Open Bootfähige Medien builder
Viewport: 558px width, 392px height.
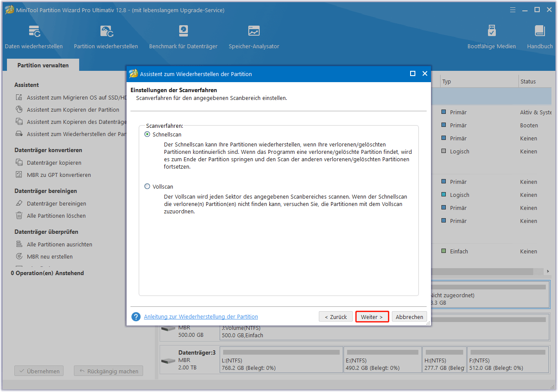tap(491, 37)
